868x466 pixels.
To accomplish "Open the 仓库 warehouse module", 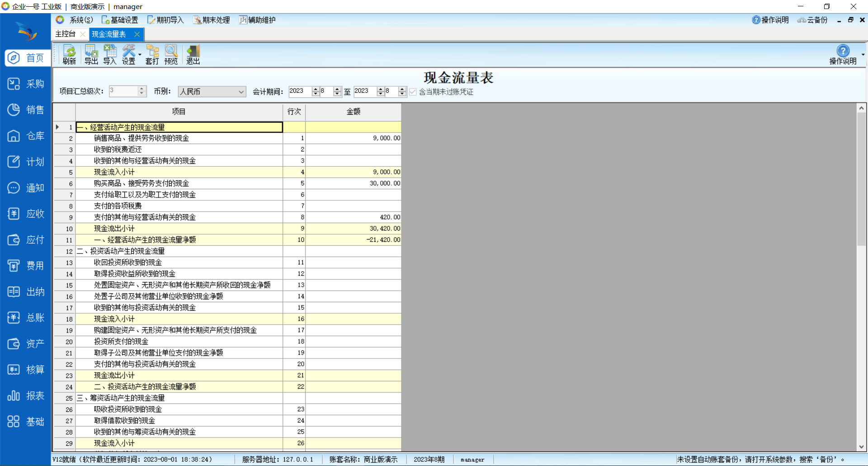I will (26, 136).
